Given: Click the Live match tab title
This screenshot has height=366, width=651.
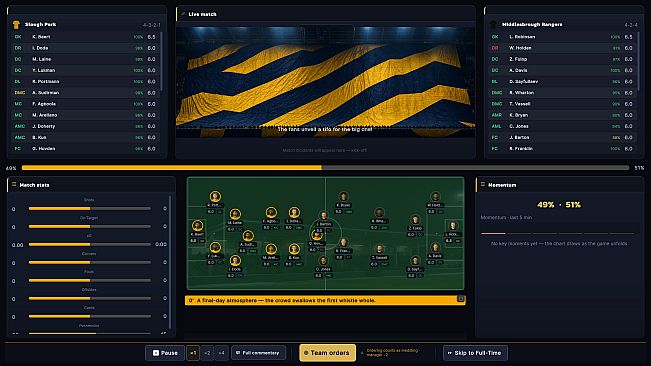Looking at the screenshot, I should [202, 14].
